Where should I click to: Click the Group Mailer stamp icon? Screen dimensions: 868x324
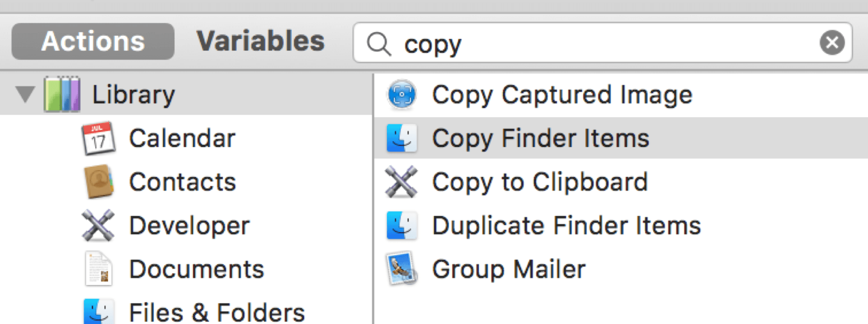[401, 269]
